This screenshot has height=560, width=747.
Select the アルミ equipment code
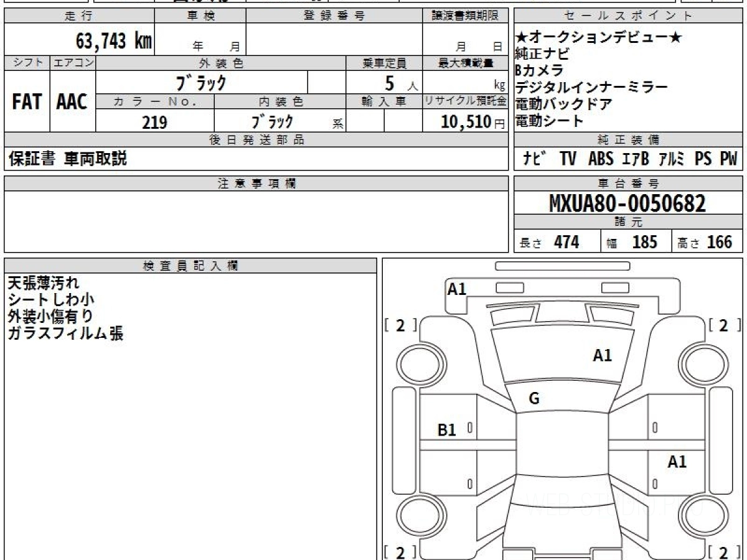click(672, 159)
